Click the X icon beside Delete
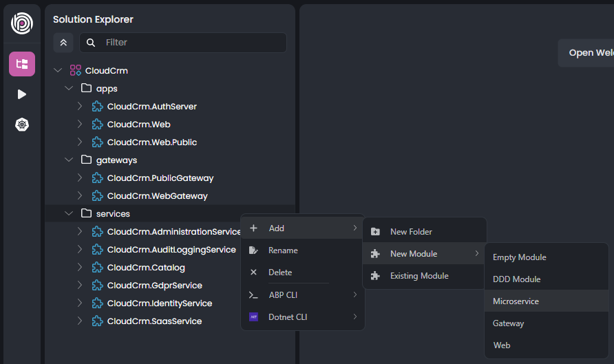614x364 pixels. (x=253, y=272)
